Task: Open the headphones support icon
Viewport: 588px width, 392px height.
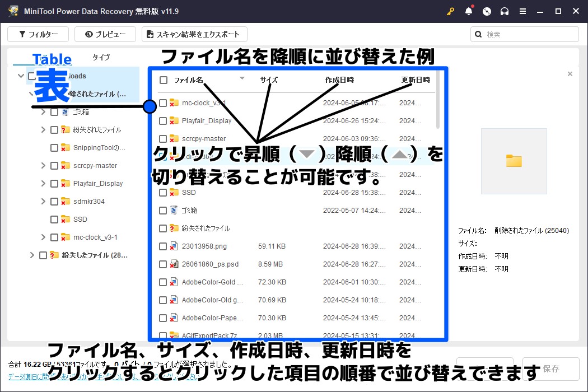Action: [505, 11]
